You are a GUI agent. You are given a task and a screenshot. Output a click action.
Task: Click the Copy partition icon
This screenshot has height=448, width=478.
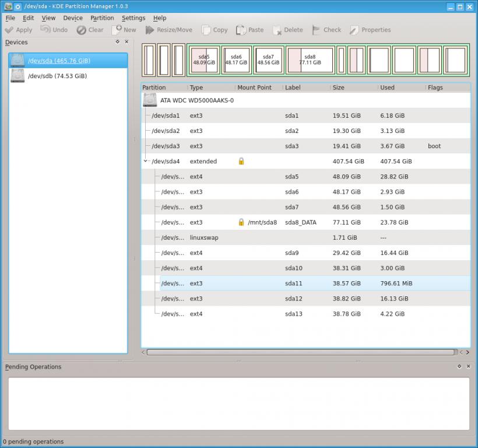(206, 30)
